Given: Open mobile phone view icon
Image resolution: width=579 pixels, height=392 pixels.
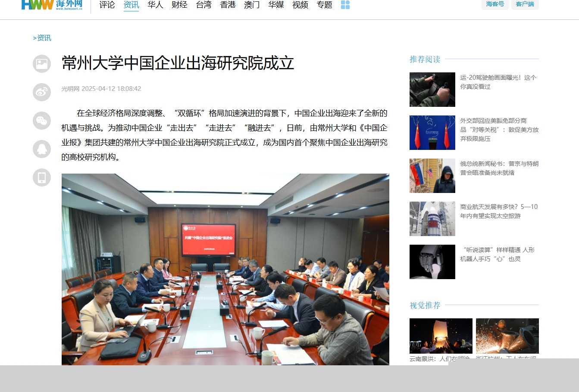Looking at the screenshot, I should pyautogui.click(x=42, y=177).
